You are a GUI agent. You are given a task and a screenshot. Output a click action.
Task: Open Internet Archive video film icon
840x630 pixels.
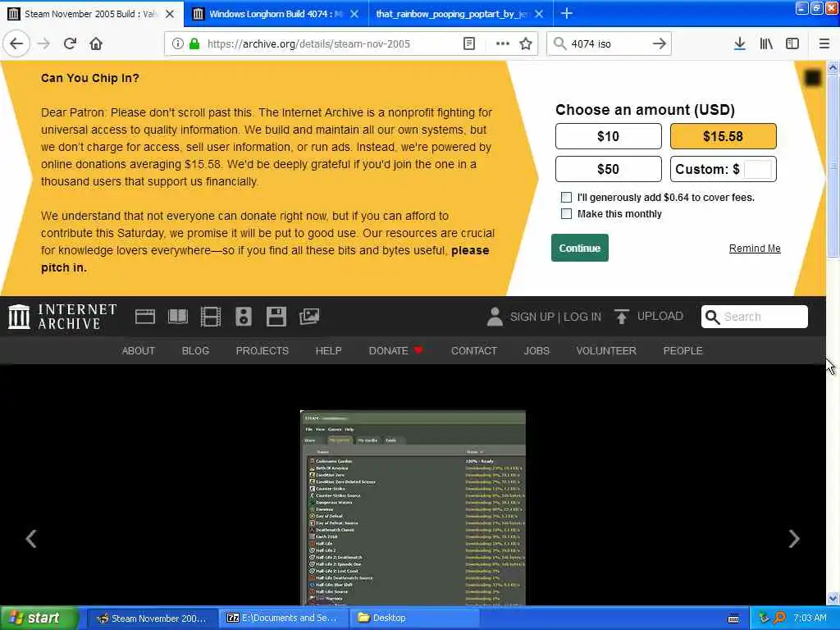click(211, 317)
